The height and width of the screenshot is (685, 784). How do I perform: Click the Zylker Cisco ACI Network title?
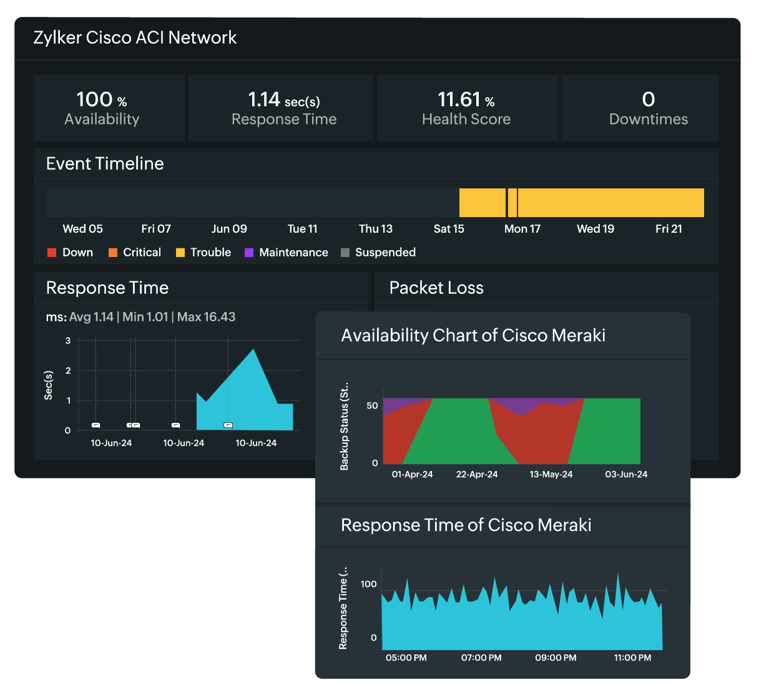point(134,37)
